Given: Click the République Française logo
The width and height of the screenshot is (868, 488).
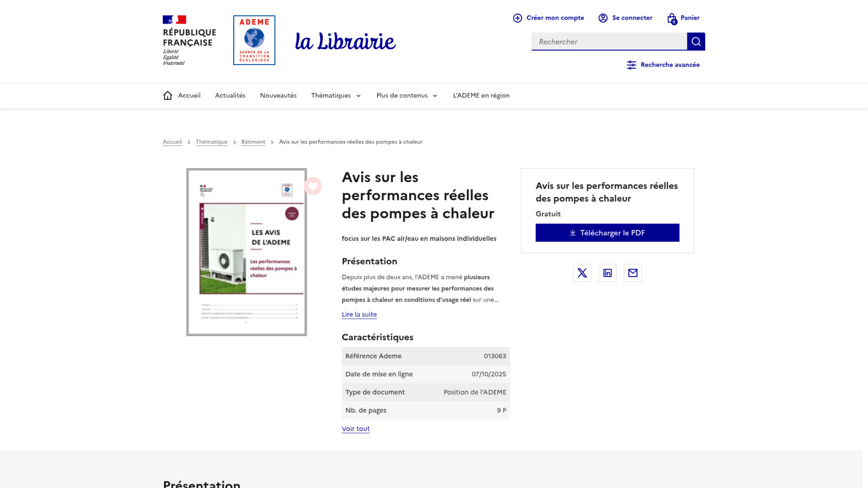Looking at the screenshot, I should click(189, 41).
